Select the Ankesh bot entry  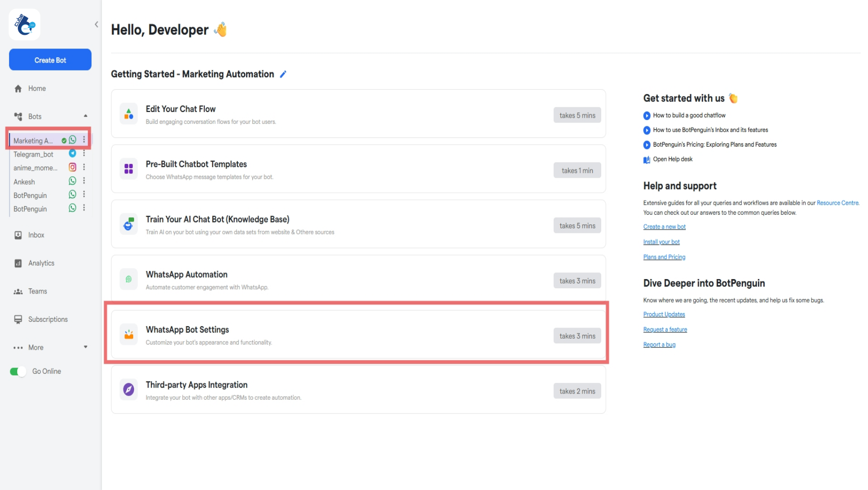tap(24, 182)
